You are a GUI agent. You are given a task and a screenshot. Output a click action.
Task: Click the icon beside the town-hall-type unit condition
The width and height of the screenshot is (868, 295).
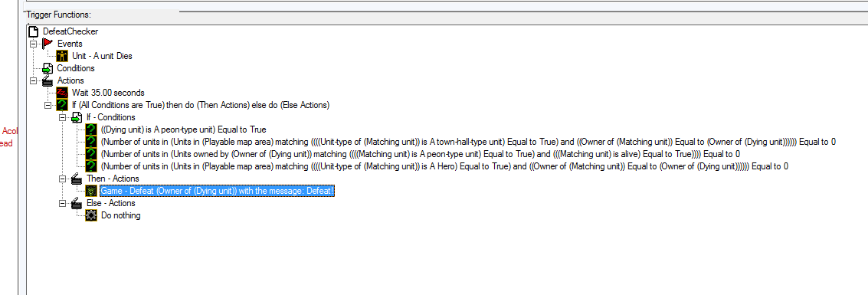point(91,142)
